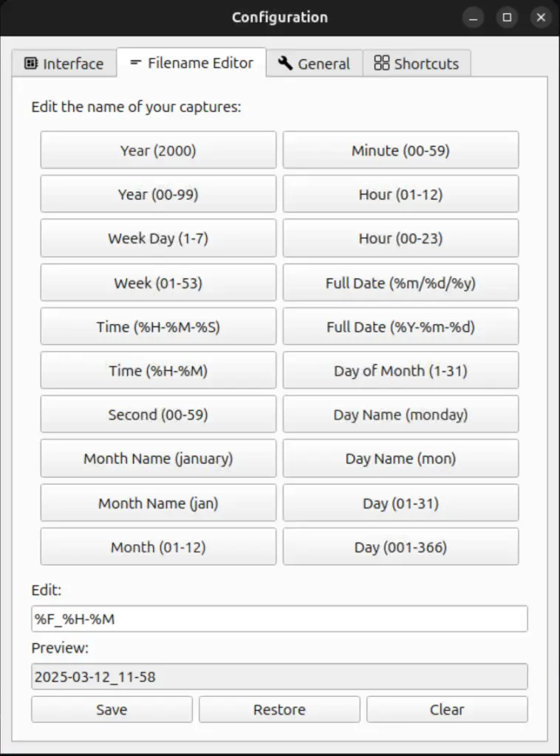Viewport: 560px width, 756px height.
Task: Restore the default filename pattern
Action: [x=279, y=709]
